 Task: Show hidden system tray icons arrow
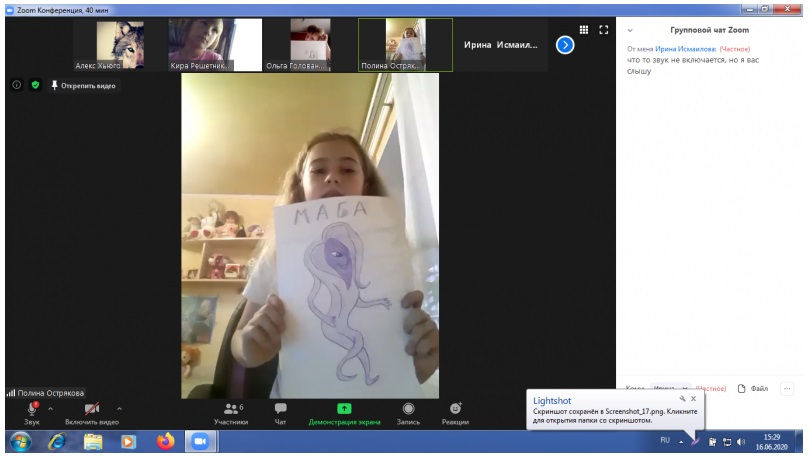(681, 442)
